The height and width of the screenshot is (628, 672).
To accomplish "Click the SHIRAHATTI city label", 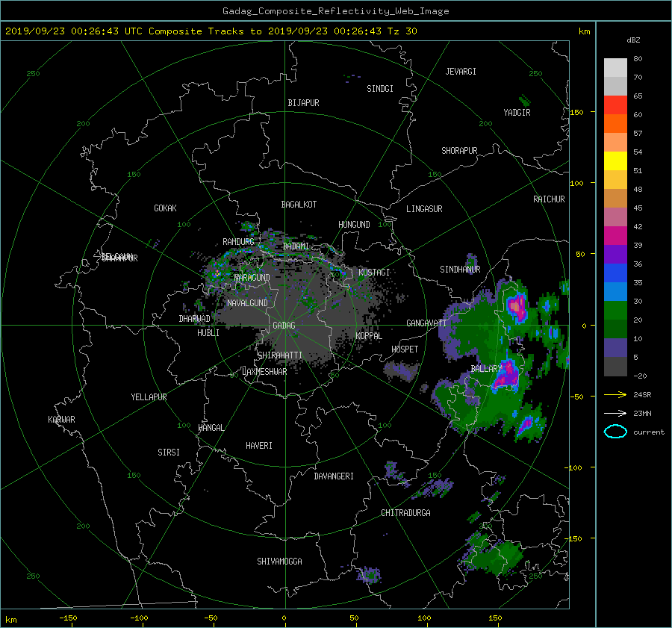I will [x=280, y=355].
